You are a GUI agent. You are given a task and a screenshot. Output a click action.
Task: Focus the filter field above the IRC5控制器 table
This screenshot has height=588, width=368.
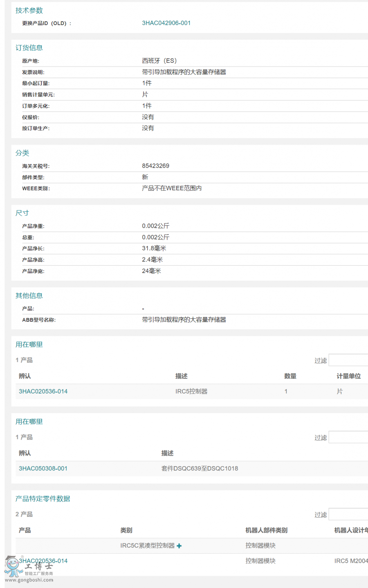(348, 360)
